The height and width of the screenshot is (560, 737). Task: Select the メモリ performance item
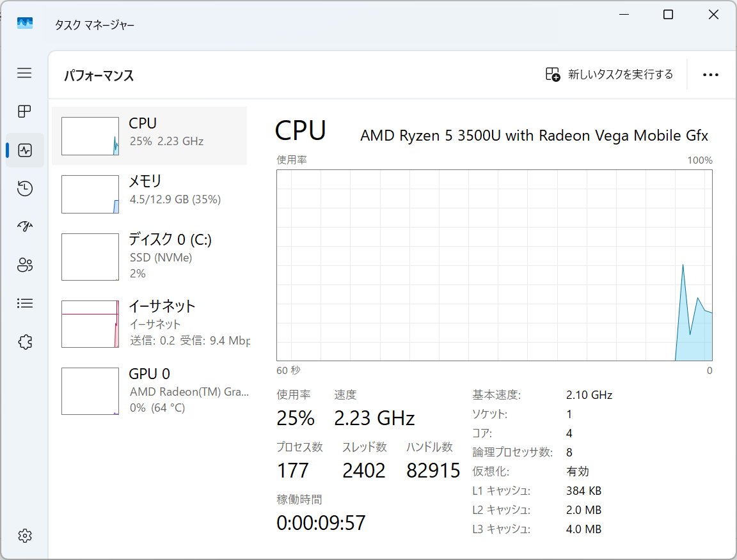(x=149, y=194)
